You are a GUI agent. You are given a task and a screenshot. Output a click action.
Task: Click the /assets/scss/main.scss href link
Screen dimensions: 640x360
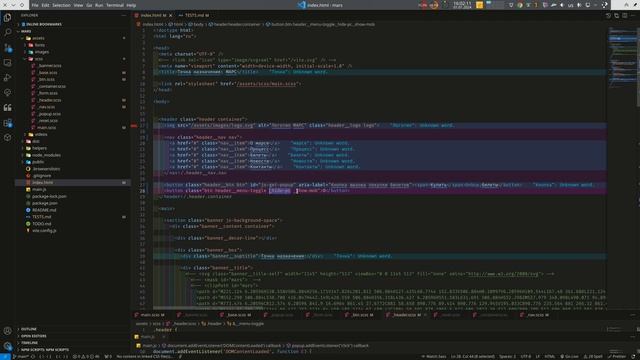coord(267,84)
